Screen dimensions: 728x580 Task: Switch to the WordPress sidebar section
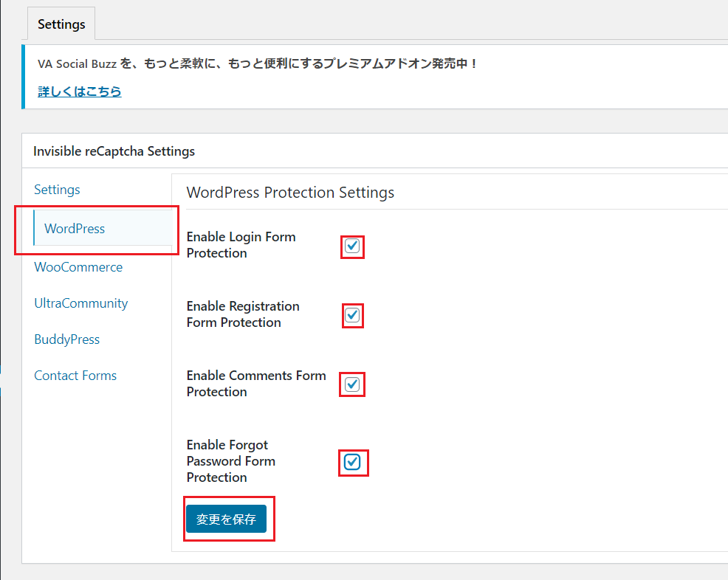tap(75, 229)
